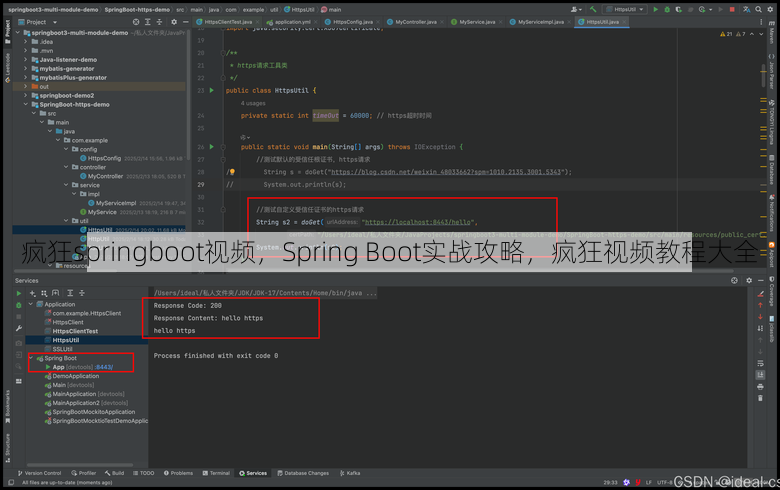Screen dimensions: 780x490
Task: Toggle the Database side panel
Action: click(772, 170)
